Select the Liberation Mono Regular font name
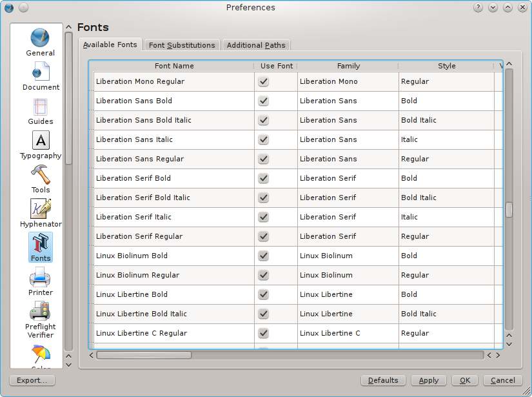This screenshot has height=397, width=532. tap(140, 81)
